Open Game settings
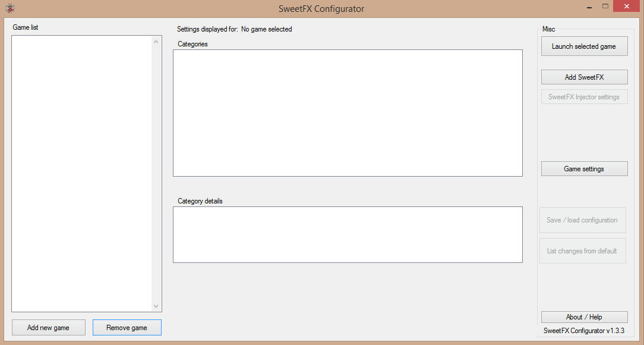The height and width of the screenshot is (345, 644). coord(584,169)
